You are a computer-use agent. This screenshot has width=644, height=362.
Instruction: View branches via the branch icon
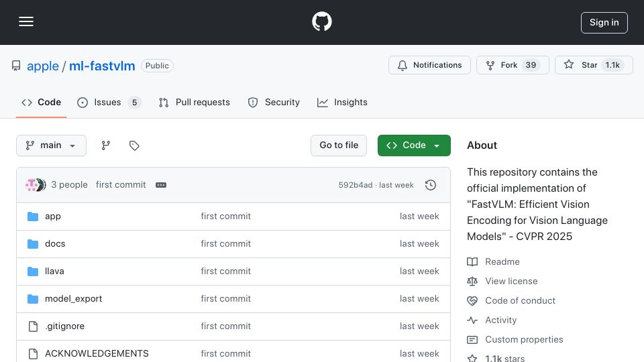106,145
